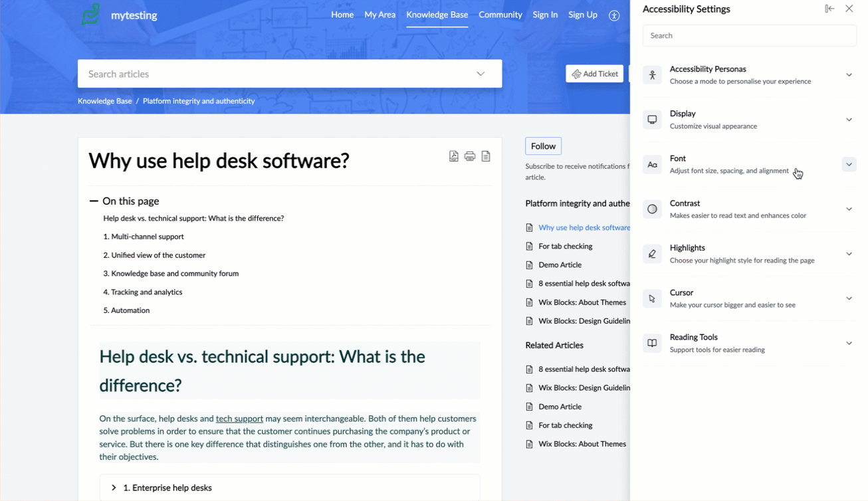This screenshot has height=501, width=868.
Task: Open the Search articles dropdown arrow
Action: click(x=481, y=74)
